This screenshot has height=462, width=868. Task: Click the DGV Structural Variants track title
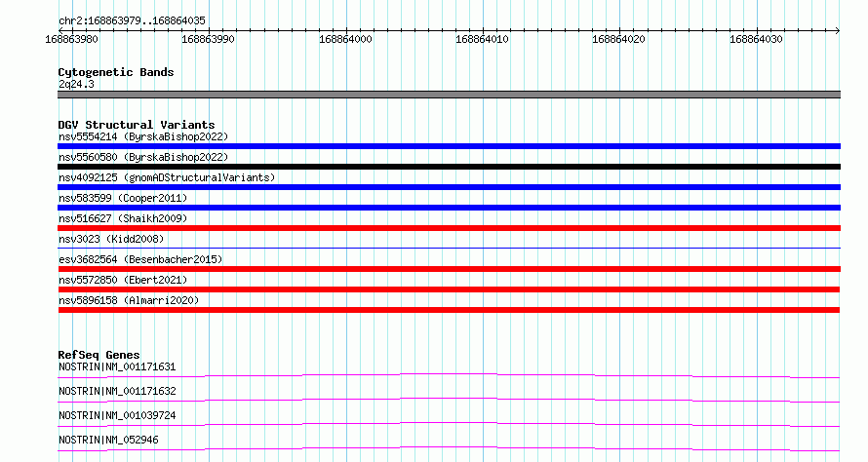coord(137,125)
